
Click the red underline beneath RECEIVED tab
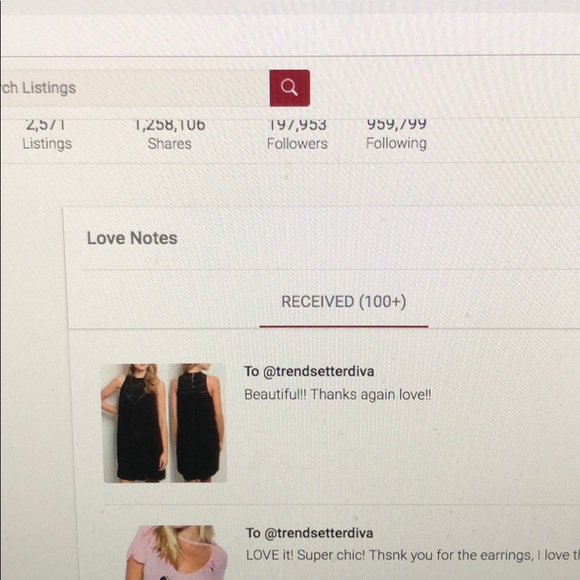[x=344, y=326]
